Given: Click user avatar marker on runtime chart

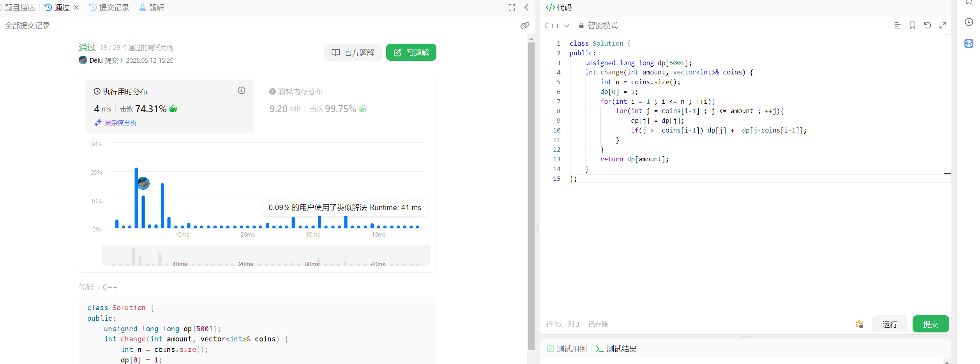Looking at the screenshot, I should pyautogui.click(x=143, y=183).
